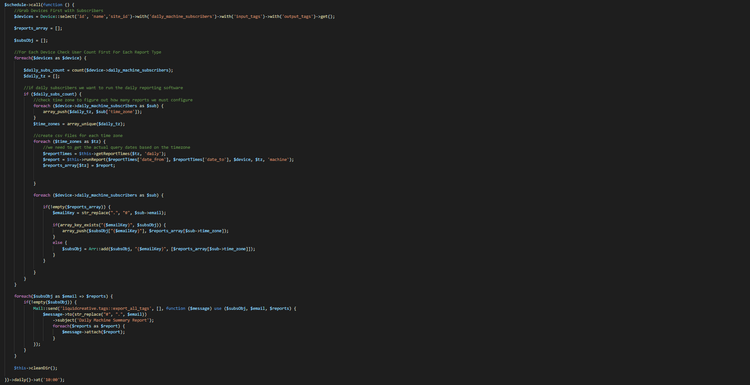Click the line '$message->attach($report);'
Screen dimensions: 750x385
[x=93, y=332]
